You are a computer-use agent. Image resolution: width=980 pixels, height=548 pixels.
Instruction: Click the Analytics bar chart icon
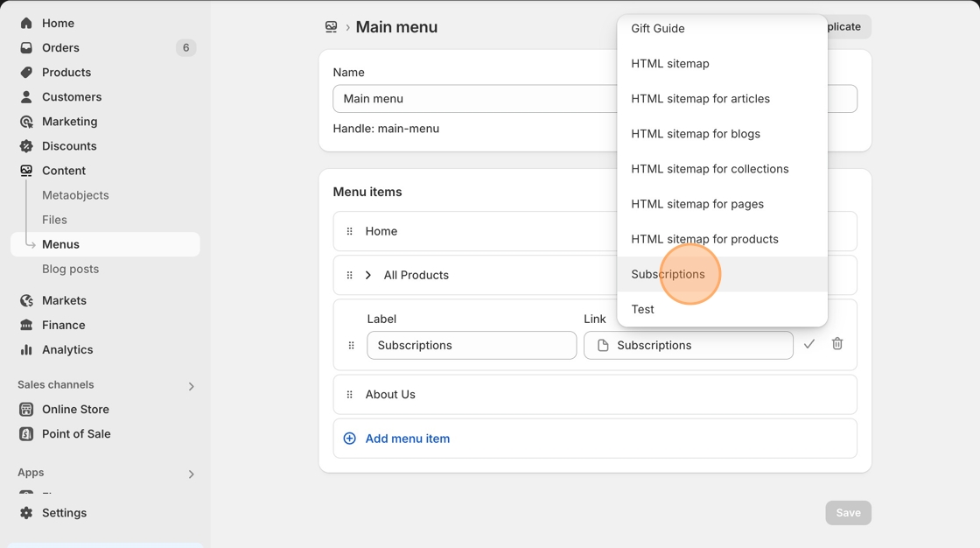[x=26, y=349]
